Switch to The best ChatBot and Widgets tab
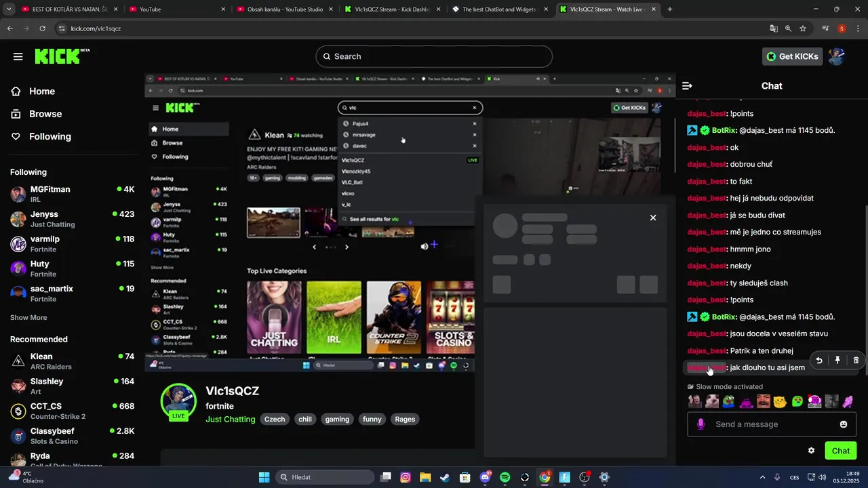The image size is (868, 488). [x=500, y=9]
